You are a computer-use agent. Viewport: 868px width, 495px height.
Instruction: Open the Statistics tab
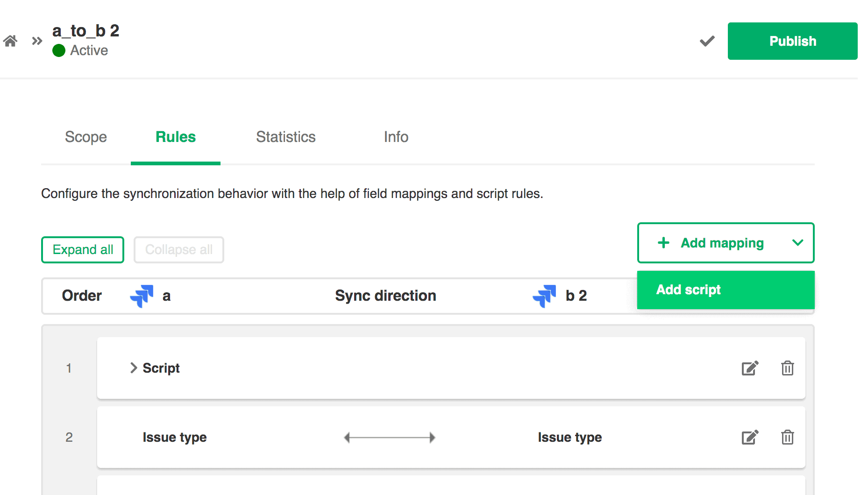[286, 137]
